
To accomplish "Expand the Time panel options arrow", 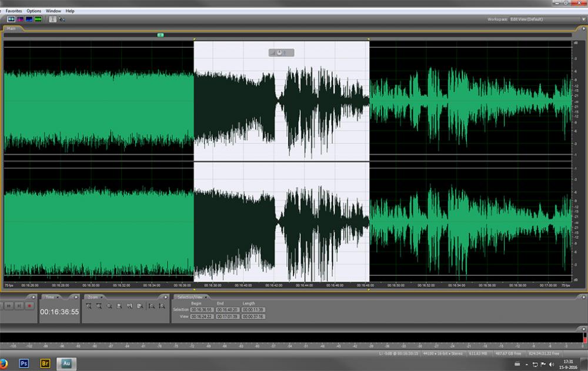I will click(x=76, y=297).
